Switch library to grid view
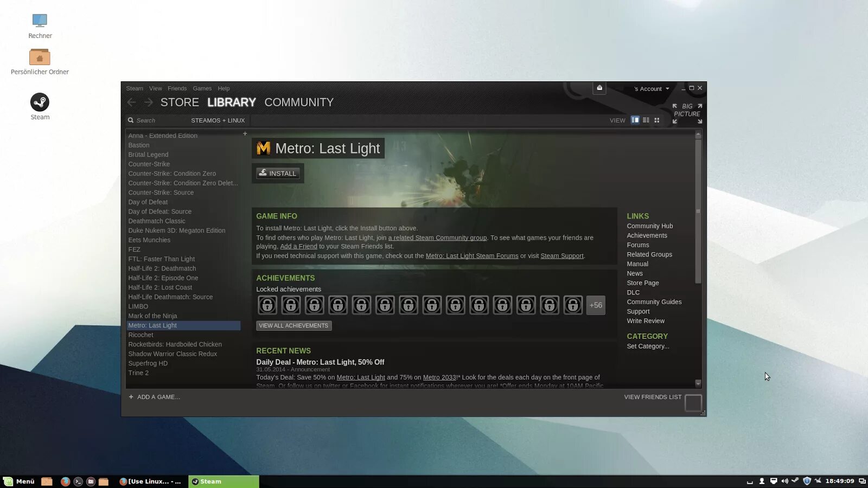 click(656, 120)
